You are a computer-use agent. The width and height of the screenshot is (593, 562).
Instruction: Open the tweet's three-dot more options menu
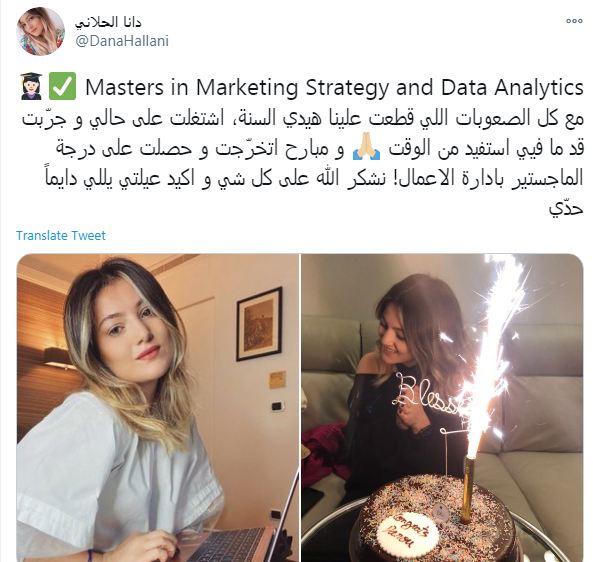coord(574,21)
